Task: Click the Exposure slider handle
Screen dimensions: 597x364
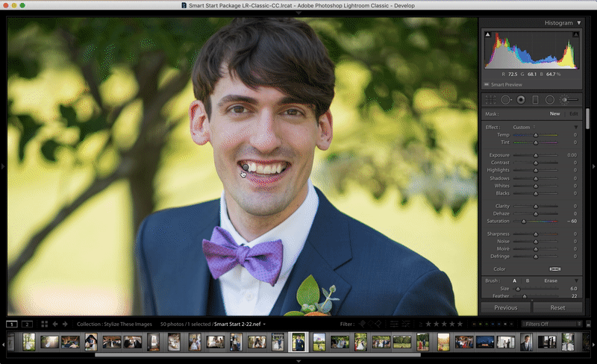Action: click(x=536, y=155)
